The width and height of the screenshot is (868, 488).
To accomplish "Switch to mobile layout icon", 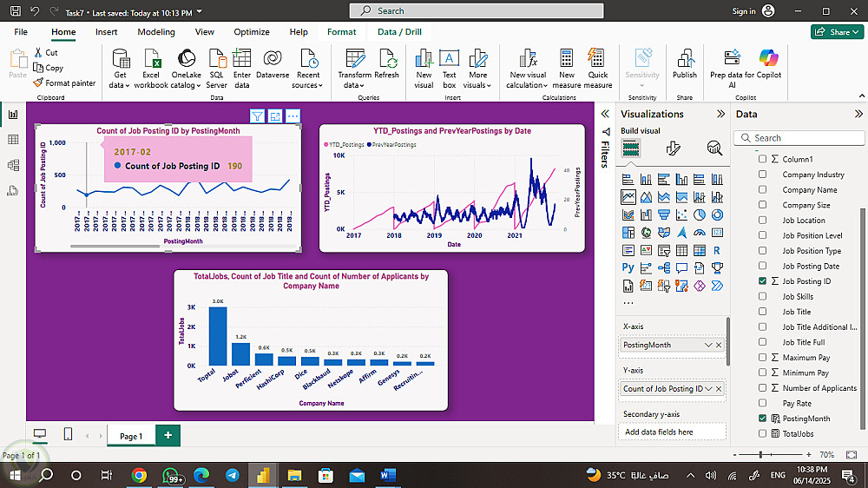I will coord(68,434).
